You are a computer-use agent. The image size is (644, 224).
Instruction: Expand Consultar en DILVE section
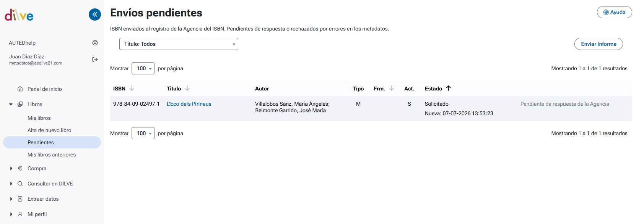click(x=11, y=184)
